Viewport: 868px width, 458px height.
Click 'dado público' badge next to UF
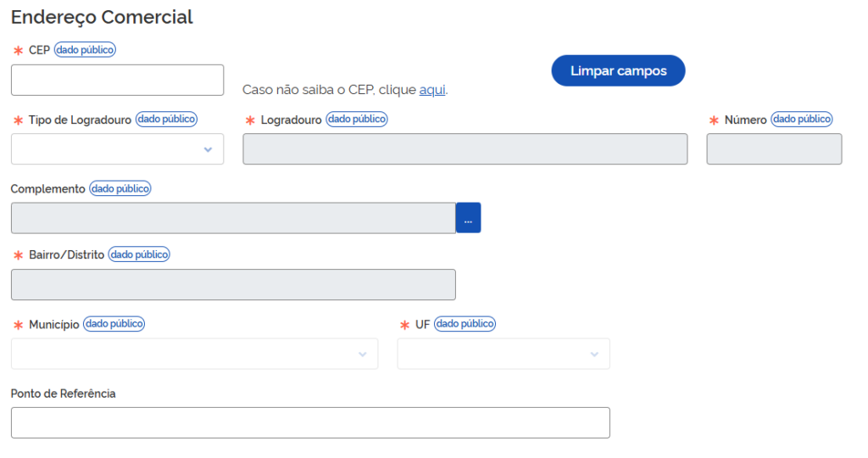click(465, 323)
